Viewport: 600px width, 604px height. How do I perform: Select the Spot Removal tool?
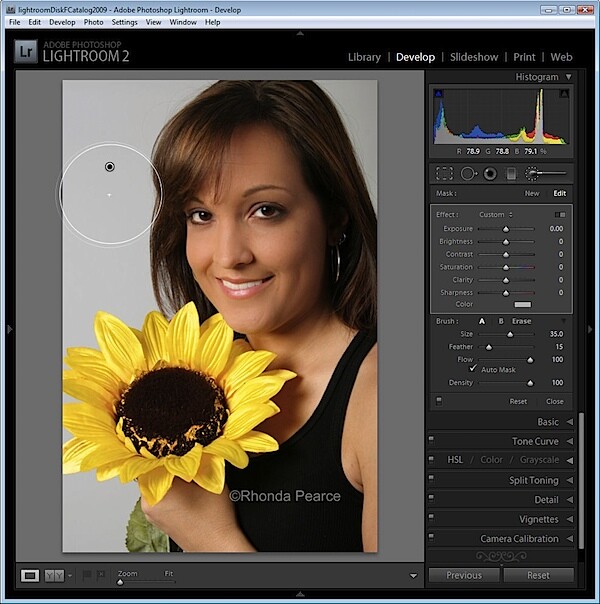(x=469, y=174)
